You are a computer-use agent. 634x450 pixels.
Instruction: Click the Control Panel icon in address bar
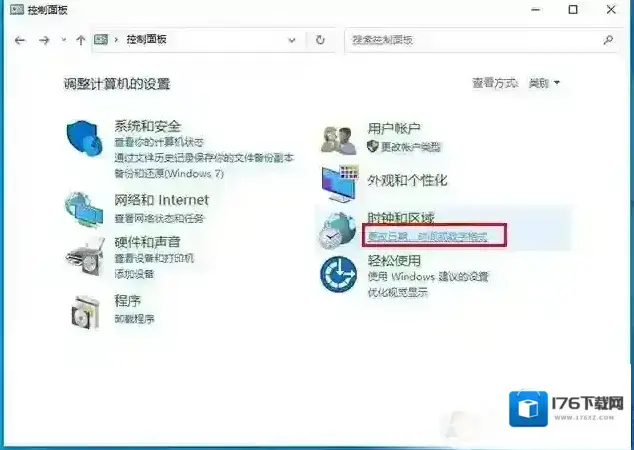coord(101,39)
